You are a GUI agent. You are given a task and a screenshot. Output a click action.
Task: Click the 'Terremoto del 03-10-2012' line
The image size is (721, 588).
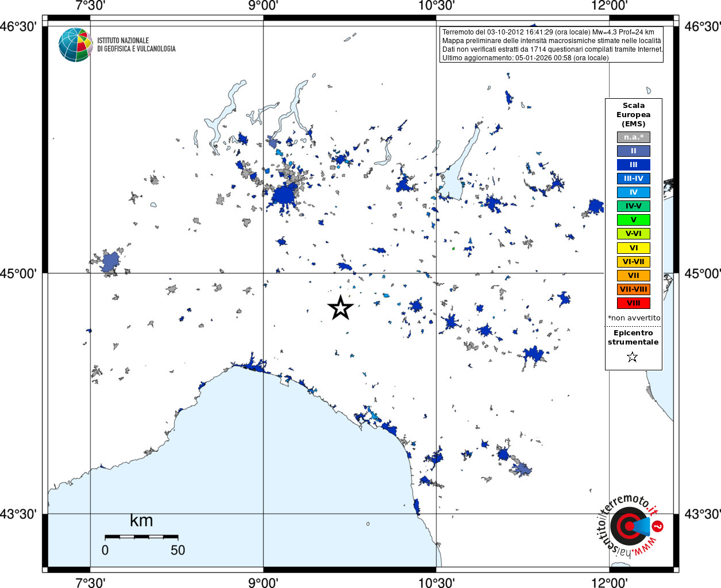[548, 32]
